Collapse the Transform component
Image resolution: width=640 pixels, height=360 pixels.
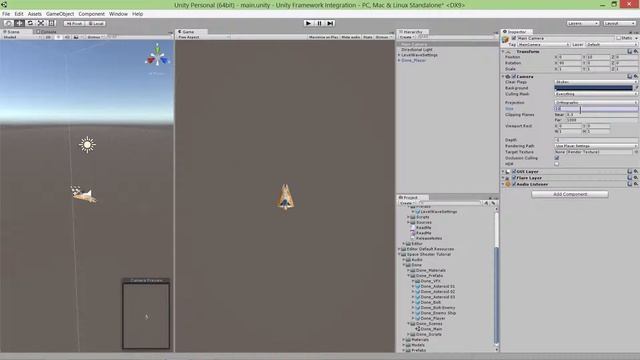click(503, 52)
